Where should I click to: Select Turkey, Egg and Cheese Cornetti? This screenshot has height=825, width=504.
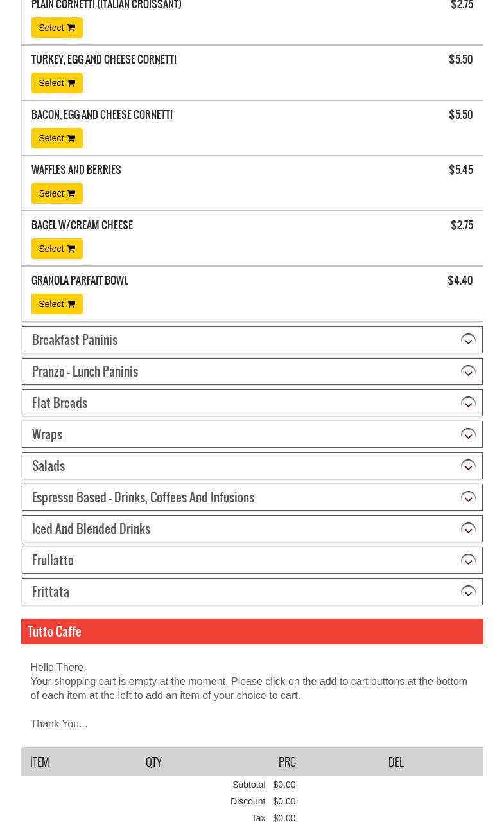point(56,83)
